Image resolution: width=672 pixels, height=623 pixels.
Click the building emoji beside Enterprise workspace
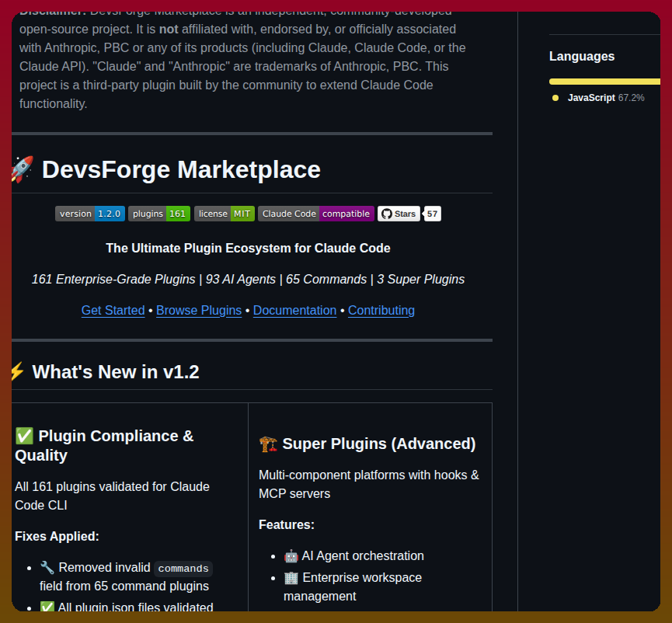tap(291, 578)
